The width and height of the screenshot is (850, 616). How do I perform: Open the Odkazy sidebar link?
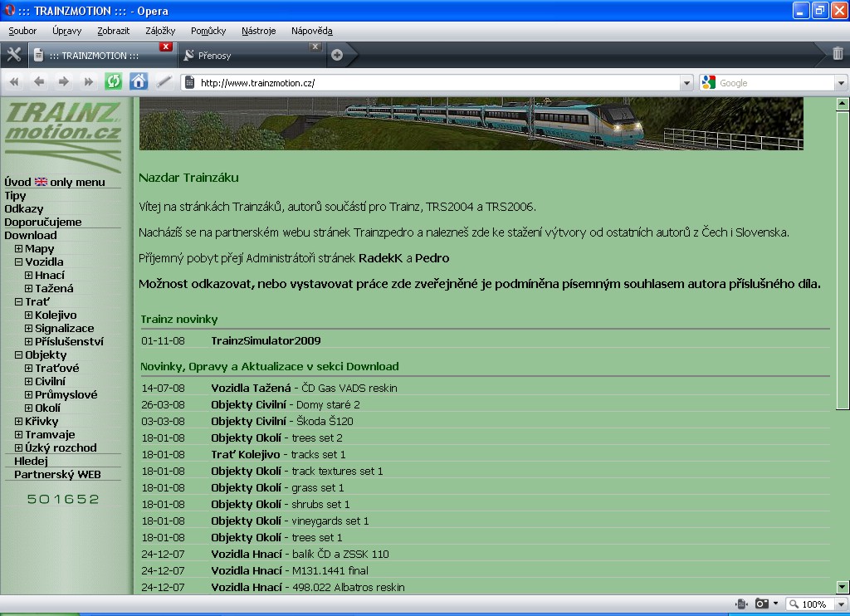(24, 208)
